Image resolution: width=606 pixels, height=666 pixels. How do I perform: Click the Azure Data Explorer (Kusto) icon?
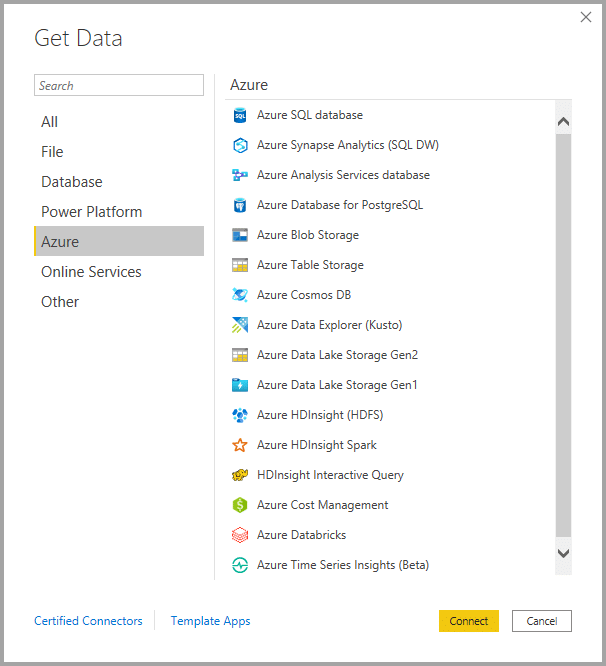[x=240, y=326]
